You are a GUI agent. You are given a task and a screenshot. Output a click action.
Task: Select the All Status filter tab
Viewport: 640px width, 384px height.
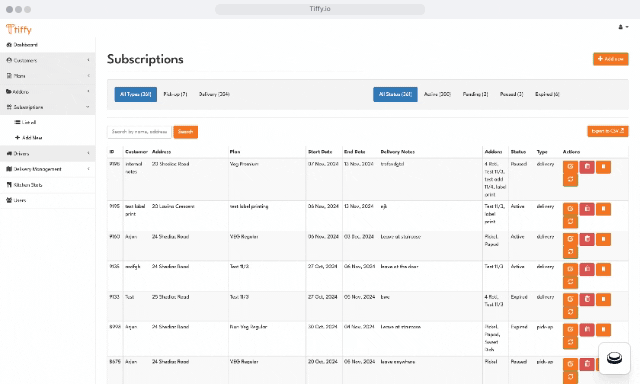[395, 94]
